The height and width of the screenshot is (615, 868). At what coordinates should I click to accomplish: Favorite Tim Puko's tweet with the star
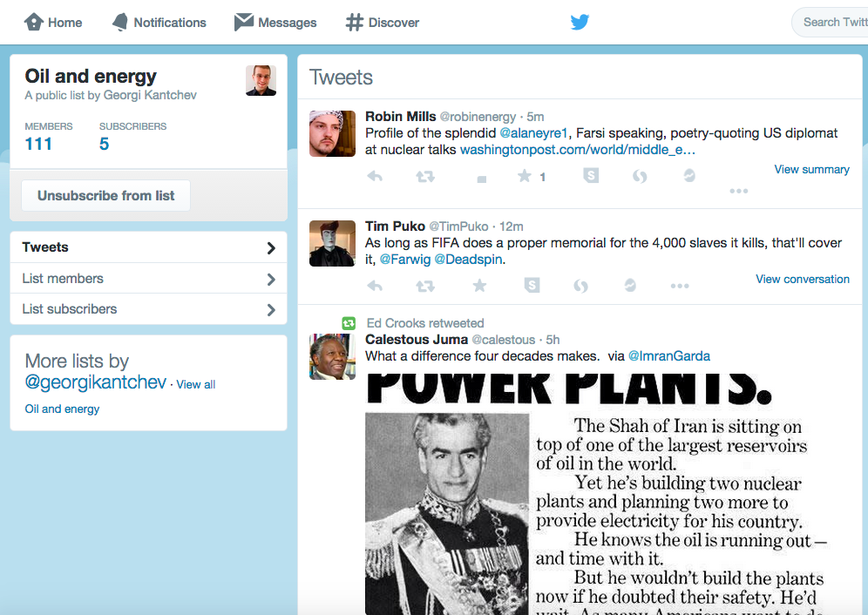click(x=479, y=286)
